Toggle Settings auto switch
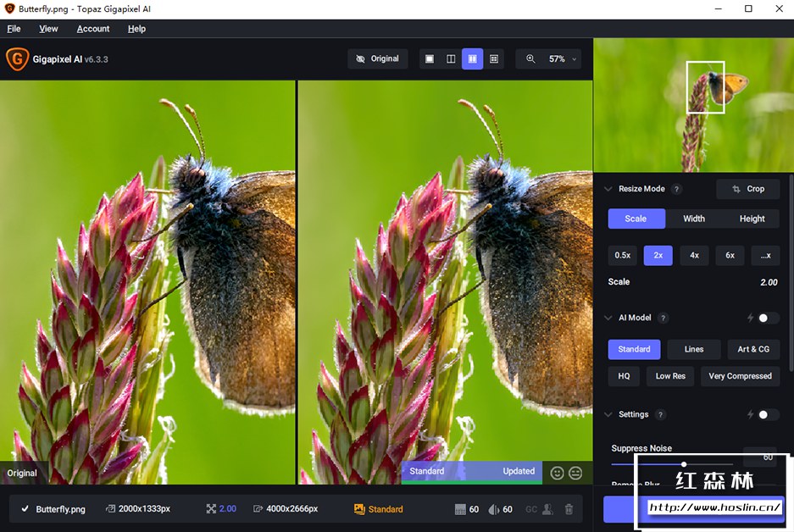Screen dimensions: 794x532 click(767, 414)
